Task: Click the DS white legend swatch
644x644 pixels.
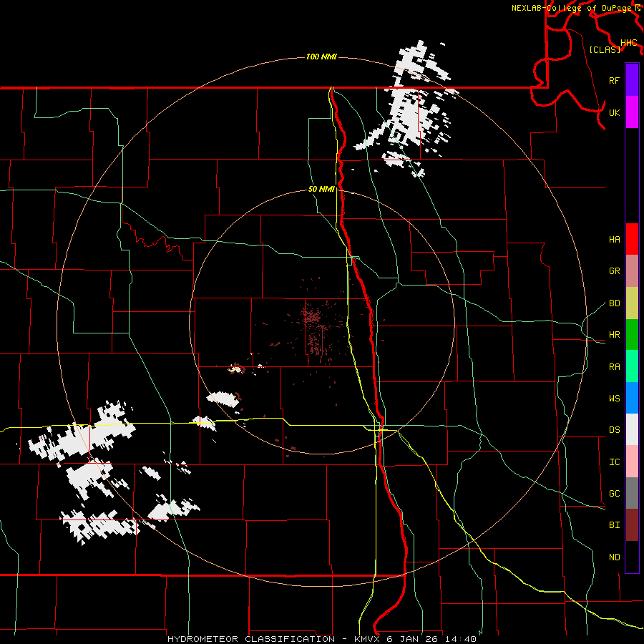Action: tap(632, 429)
